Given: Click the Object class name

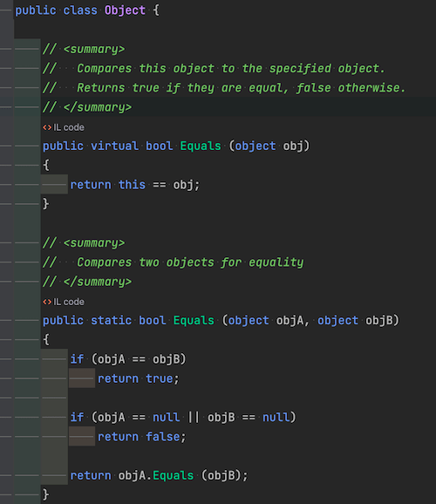Looking at the screenshot, I should (x=125, y=10).
